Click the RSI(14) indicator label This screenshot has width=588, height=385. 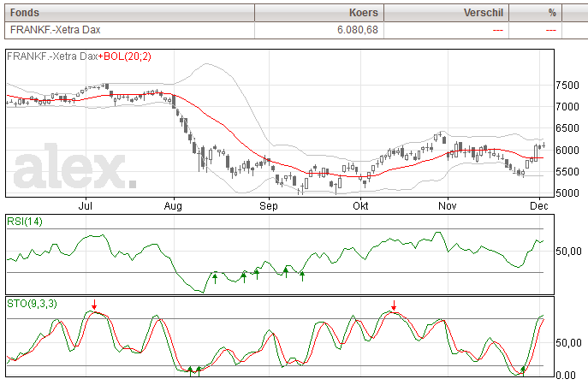pos(25,222)
